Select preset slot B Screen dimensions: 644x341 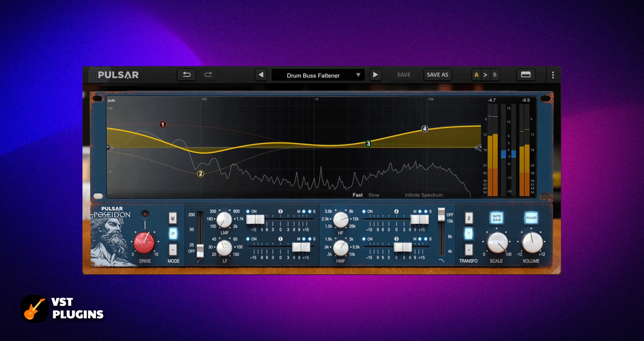point(495,75)
